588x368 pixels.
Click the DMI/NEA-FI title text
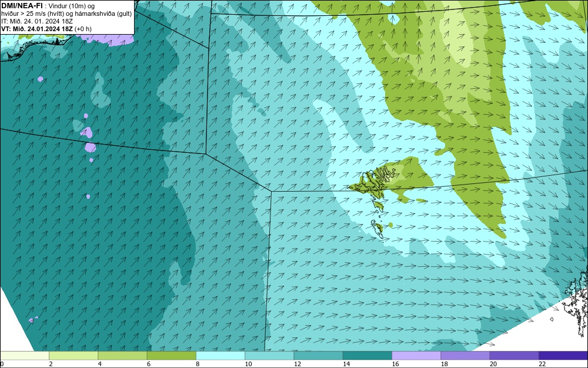22,6
